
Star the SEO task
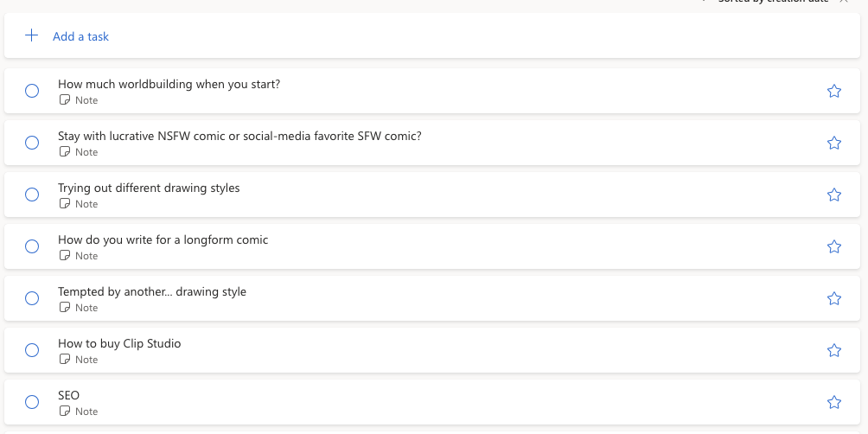tap(834, 402)
